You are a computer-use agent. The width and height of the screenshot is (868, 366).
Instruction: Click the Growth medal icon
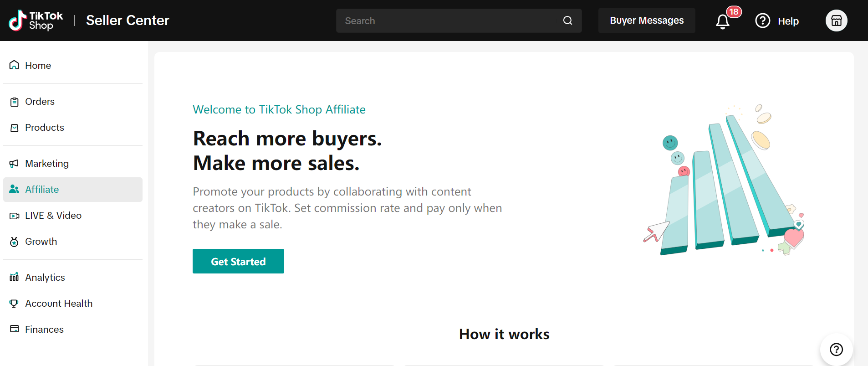click(x=15, y=242)
